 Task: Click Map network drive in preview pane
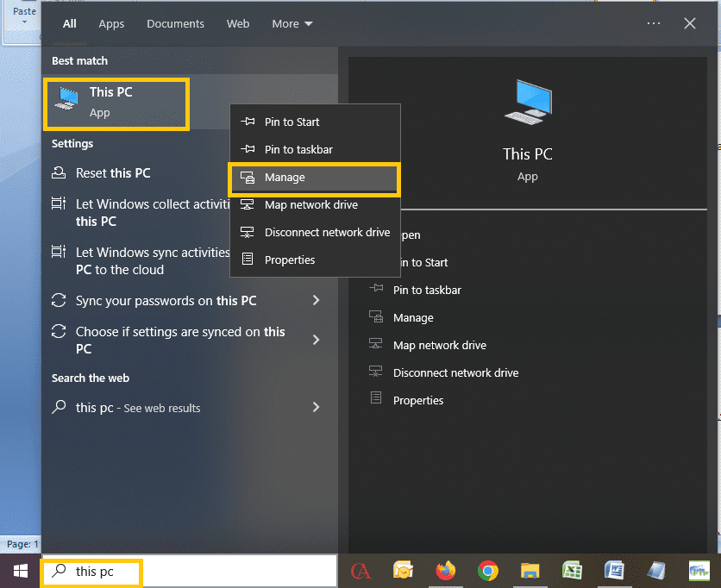(440, 345)
